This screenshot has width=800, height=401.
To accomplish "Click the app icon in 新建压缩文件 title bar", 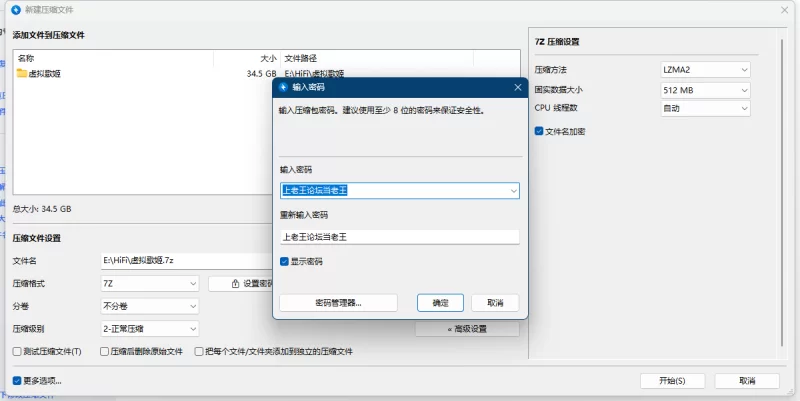I will click(16, 10).
